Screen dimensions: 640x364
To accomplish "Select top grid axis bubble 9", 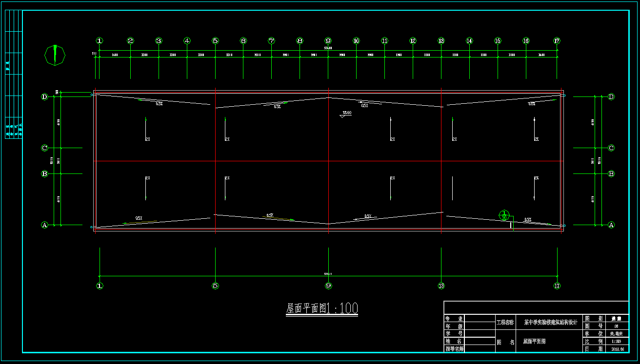I will click(328, 41).
